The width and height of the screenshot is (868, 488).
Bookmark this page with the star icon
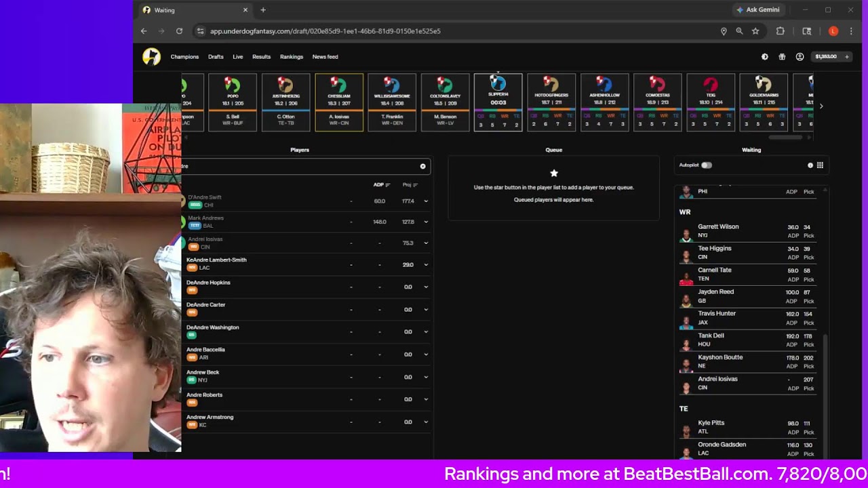[x=755, y=31]
